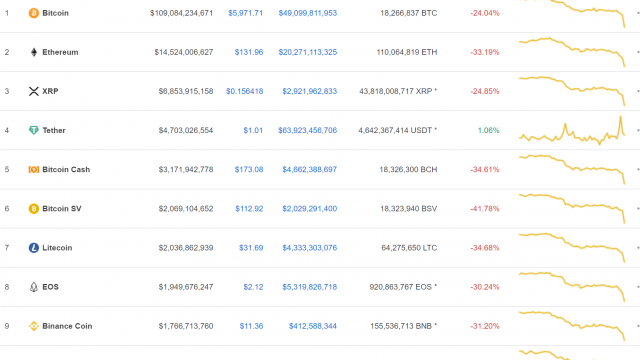Image resolution: width=640 pixels, height=360 pixels.
Task: Open Litecoin price sparkline chart
Action: coord(572,248)
